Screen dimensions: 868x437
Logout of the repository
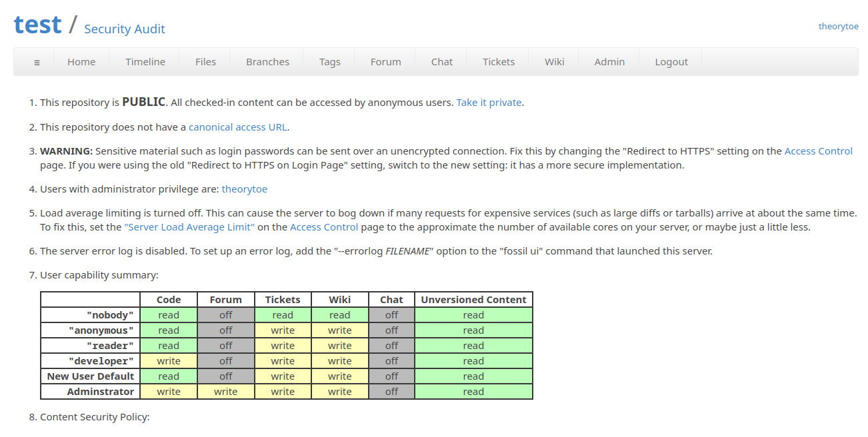point(671,61)
